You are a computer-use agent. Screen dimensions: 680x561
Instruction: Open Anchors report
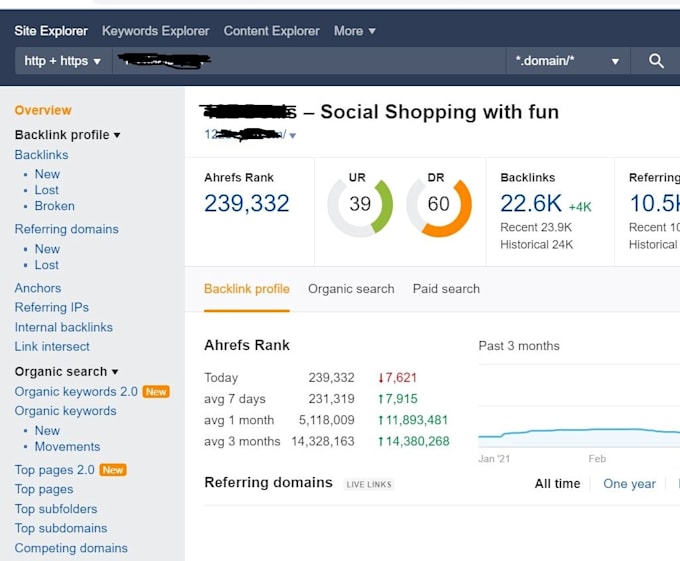pos(38,288)
